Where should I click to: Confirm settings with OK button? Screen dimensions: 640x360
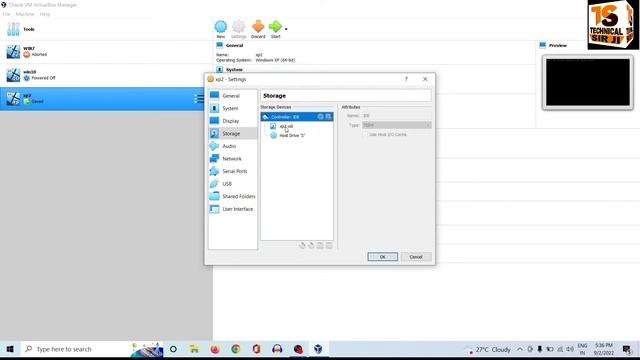(382, 257)
